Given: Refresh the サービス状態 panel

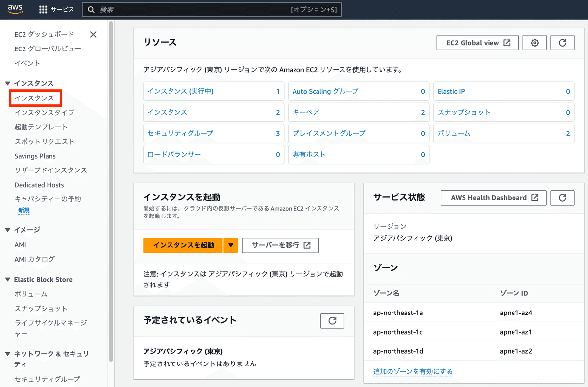Looking at the screenshot, I should coord(563,198).
